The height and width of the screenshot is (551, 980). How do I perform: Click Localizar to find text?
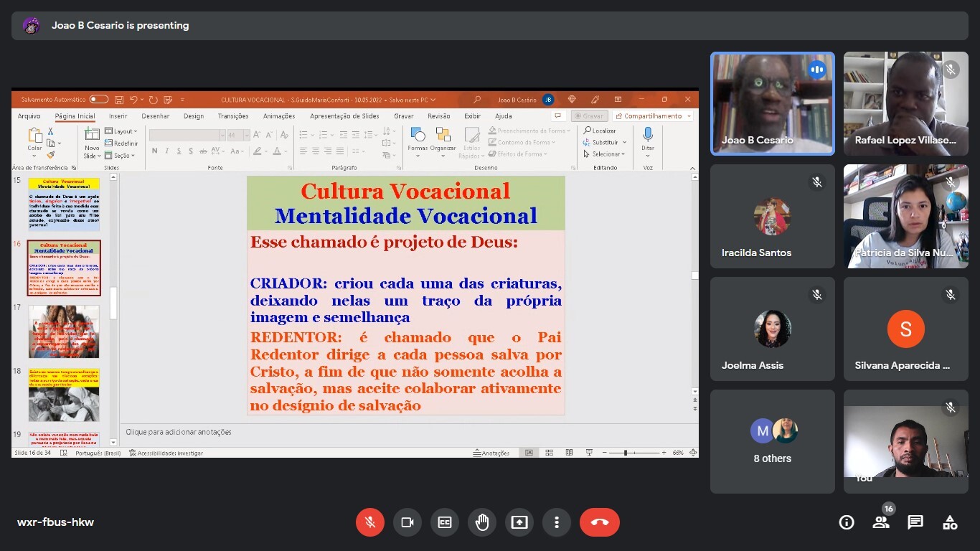coord(600,131)
